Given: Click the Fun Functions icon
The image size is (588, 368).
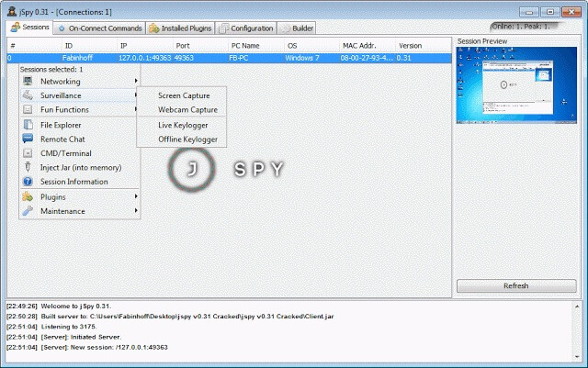Looking at the screenshot, I should 28,109.
